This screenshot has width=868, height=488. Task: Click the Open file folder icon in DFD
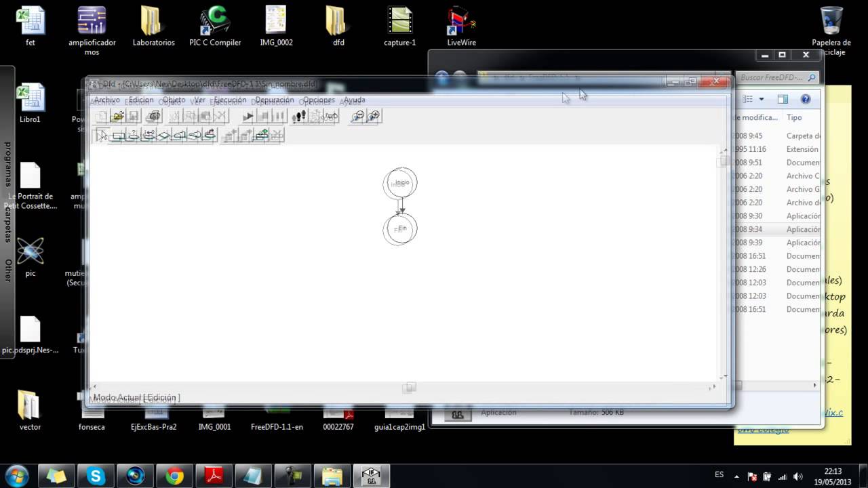tap(117, 117)
